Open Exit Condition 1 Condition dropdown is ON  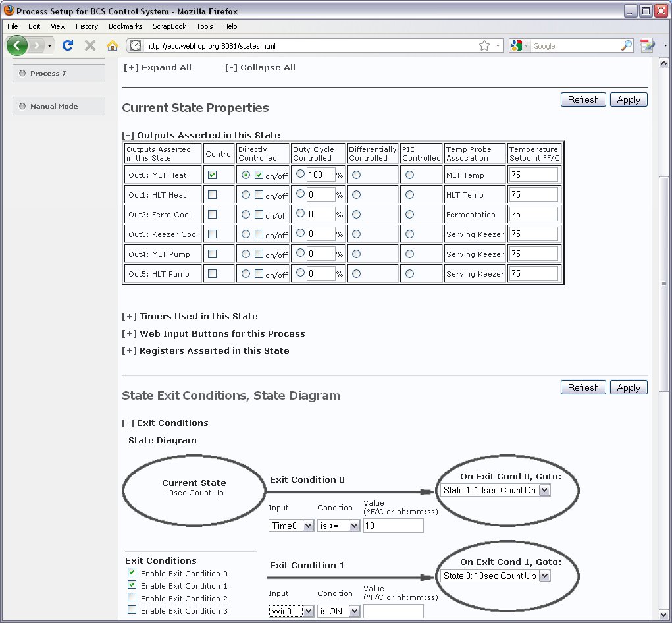pos(338,611)
